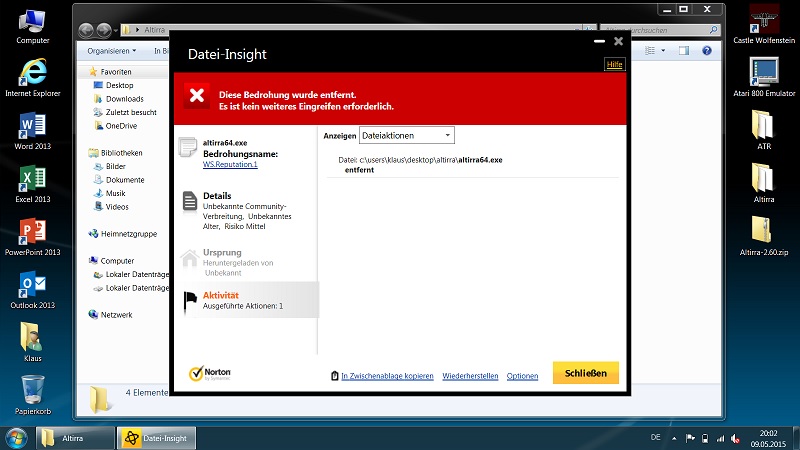Select the Ursprung section in Datei-Insight
The width and height of the screenshot is (800, 450).
(247, 262)
